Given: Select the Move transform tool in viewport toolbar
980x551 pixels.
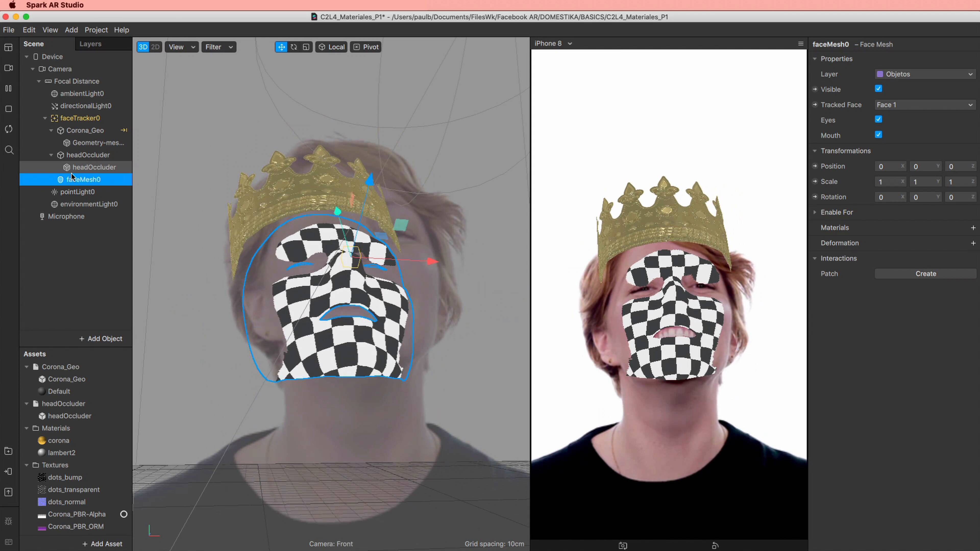Looking at the screenshot, I should point(281,47).
